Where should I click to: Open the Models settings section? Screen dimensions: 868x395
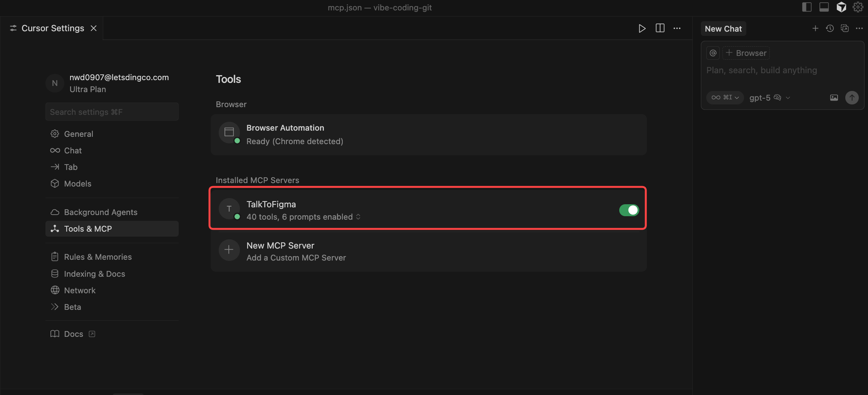(77, 184)
